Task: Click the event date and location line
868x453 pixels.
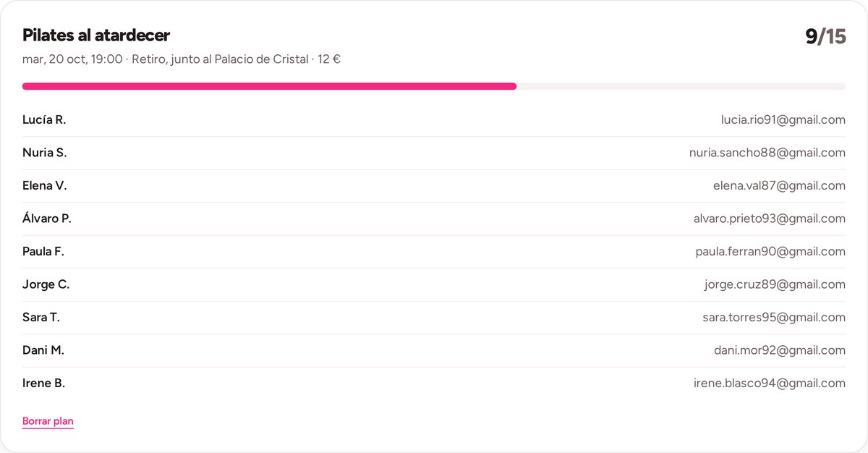Action: 182,59
